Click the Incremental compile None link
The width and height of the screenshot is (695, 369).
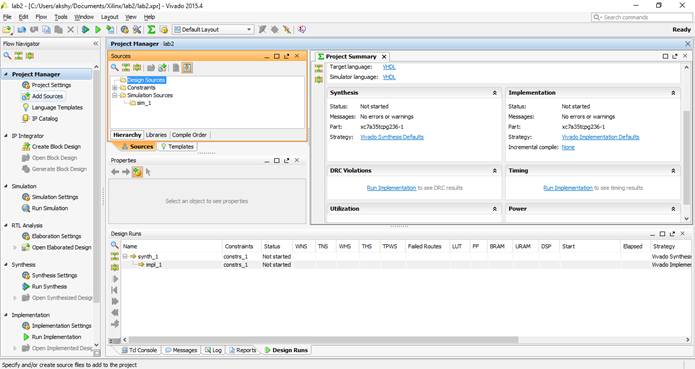pos(568,147)
